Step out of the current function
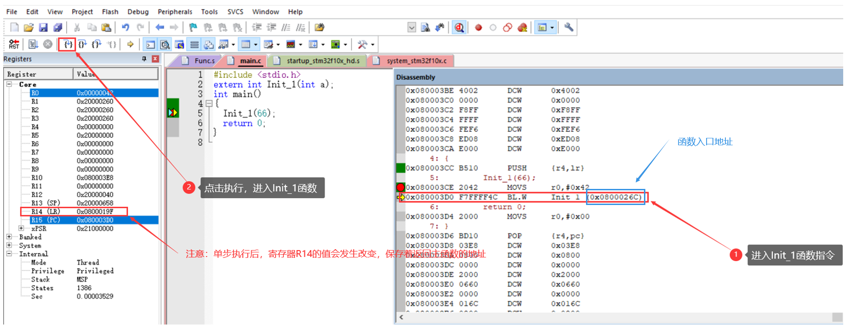 (x=97, y=45)
